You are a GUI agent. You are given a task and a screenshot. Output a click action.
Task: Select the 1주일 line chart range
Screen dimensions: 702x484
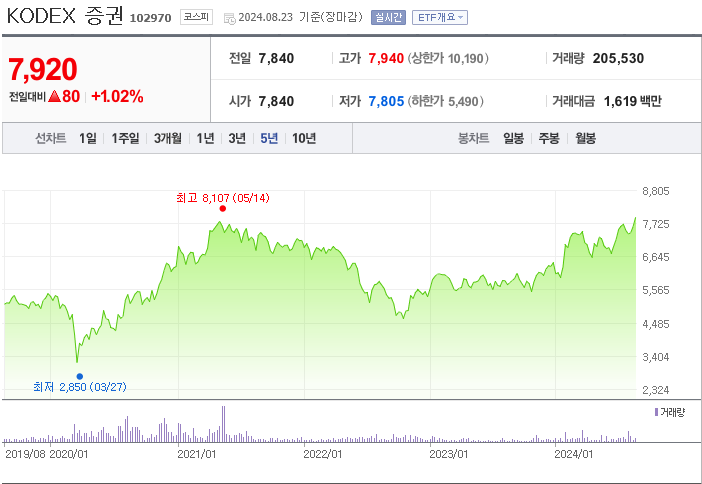(125, 138)
